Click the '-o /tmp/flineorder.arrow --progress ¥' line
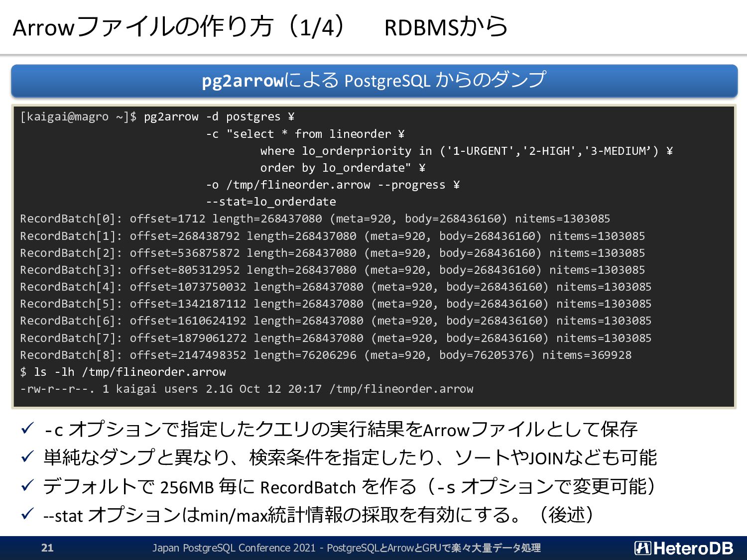 (x=333, y=185)
